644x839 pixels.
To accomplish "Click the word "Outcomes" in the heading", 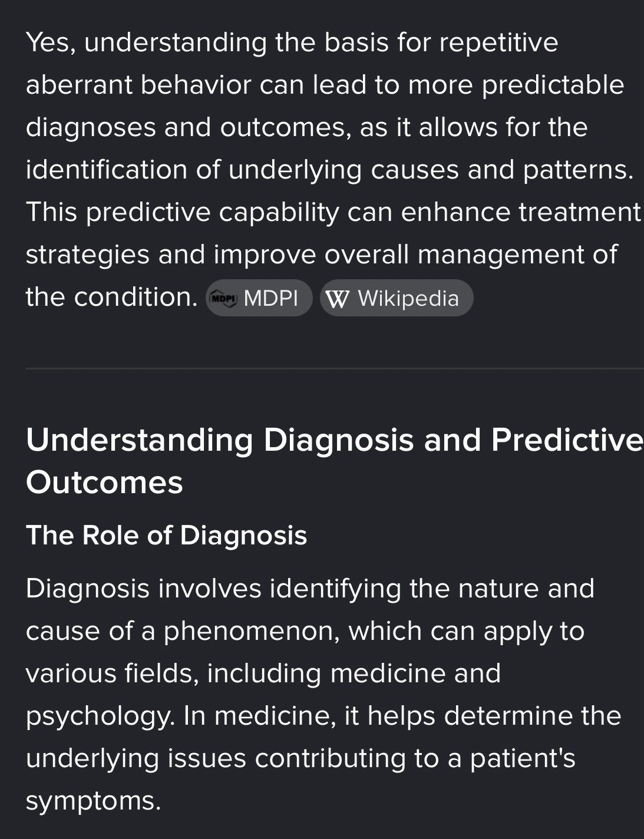I will coord(104,482).
